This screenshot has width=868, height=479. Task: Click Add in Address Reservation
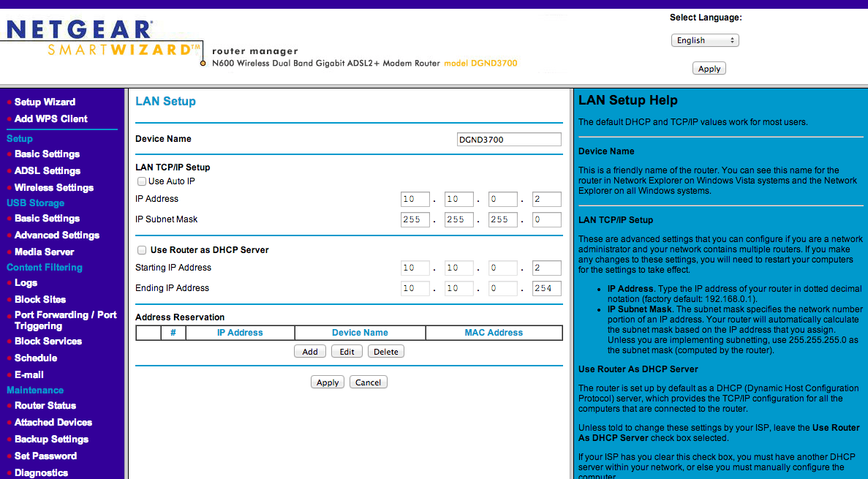click(x=310, y=351)
